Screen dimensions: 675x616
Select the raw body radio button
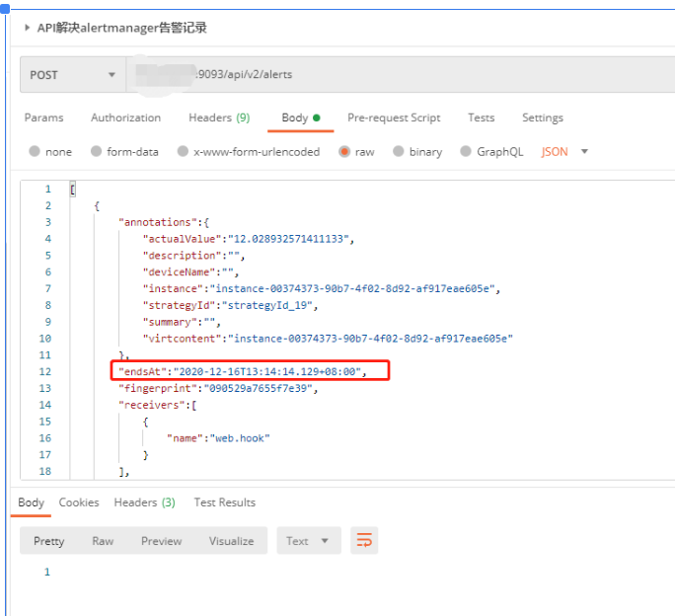pyautogui.click(x=344, y=152)
